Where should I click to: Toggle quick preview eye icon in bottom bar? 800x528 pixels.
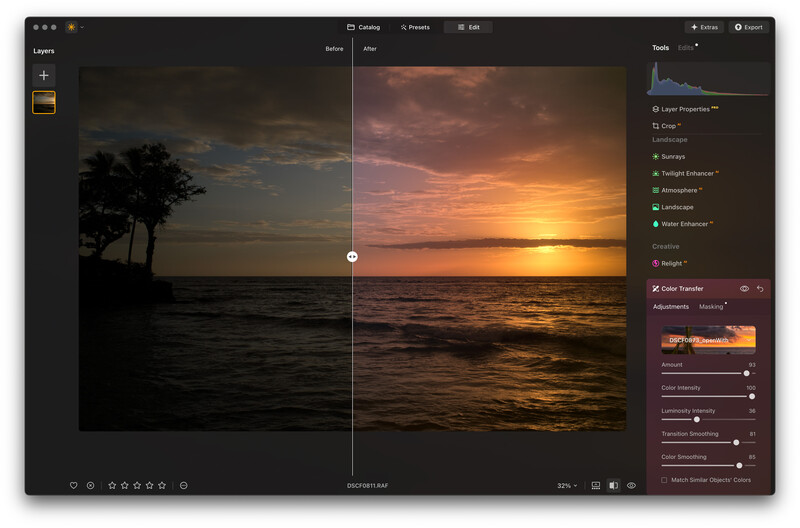(631, 486)
